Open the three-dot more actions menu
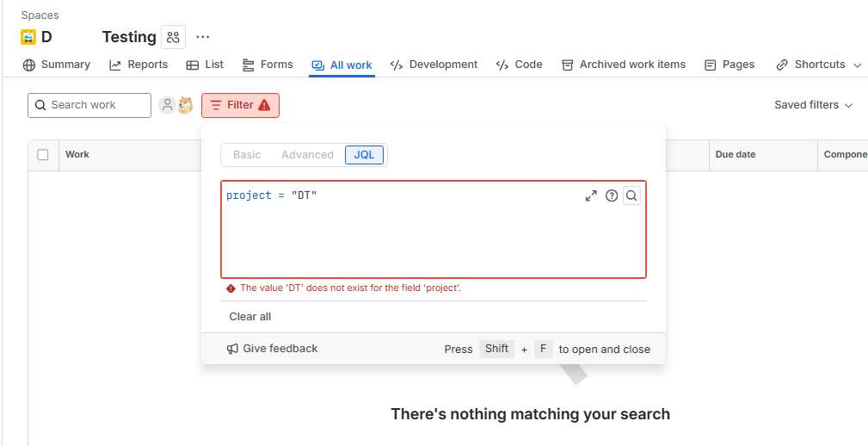This screenshot has height=446, width=868. (203, 37)
